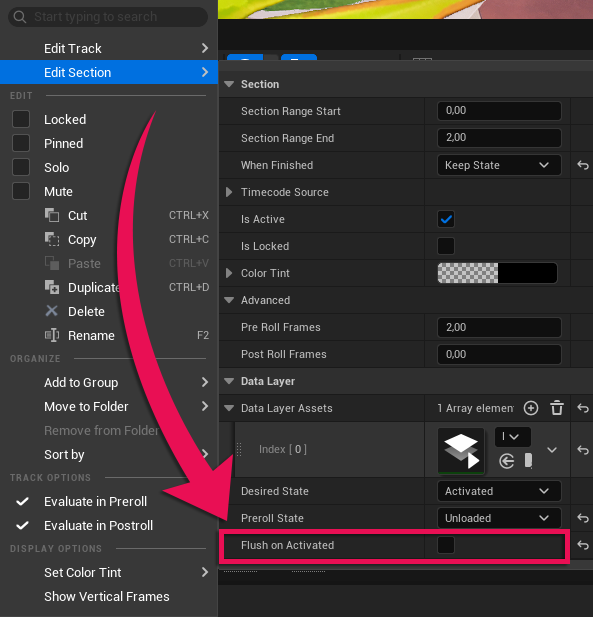Reset When Finished to default
The image size is (593, 617).
(x=583, y=165)
